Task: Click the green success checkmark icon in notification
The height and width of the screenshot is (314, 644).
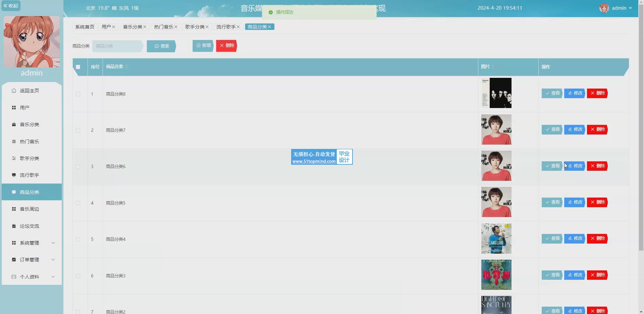Action: coord(270,12)
